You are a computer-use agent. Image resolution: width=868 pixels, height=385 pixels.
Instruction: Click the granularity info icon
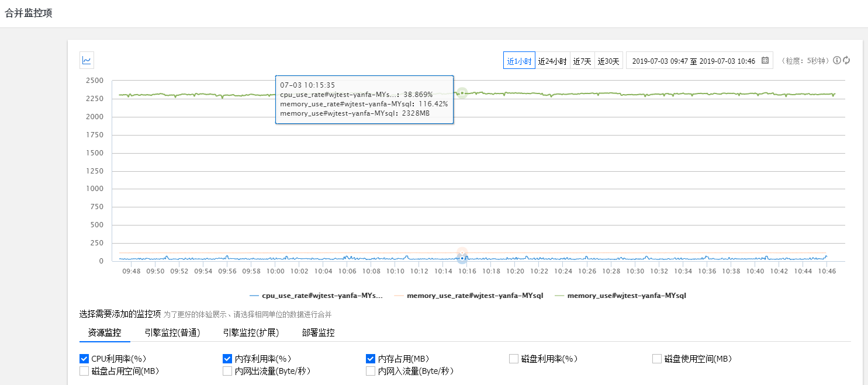pyautogui.click(x=836, y=60)
